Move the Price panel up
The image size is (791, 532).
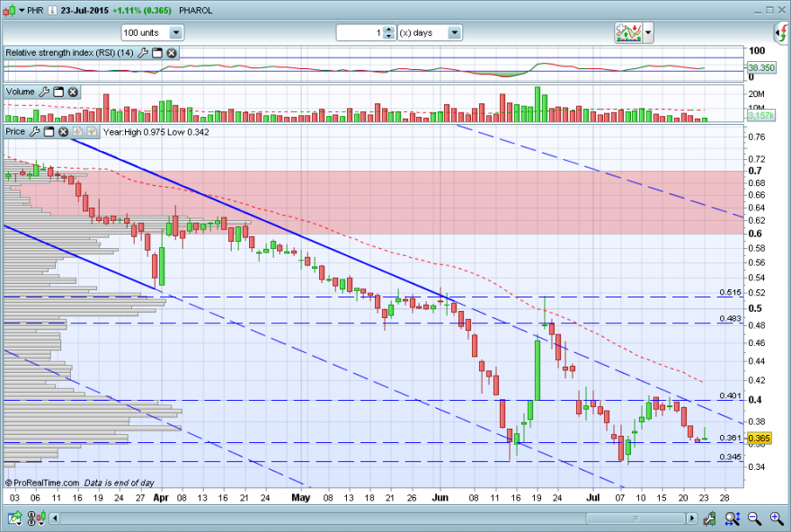click(92, 131)
